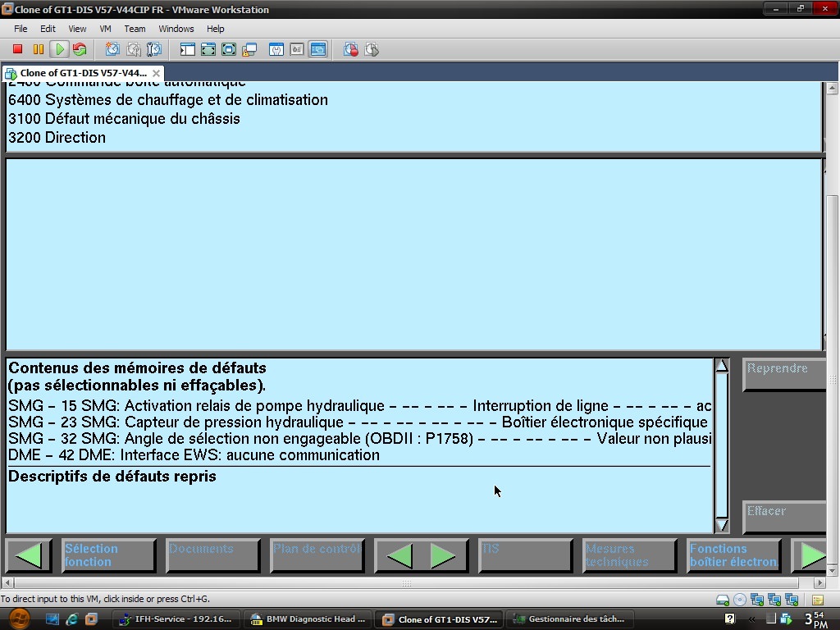
Task: Click the record with red dot icon
Action: pyautogui.click(x=351, y=49)
